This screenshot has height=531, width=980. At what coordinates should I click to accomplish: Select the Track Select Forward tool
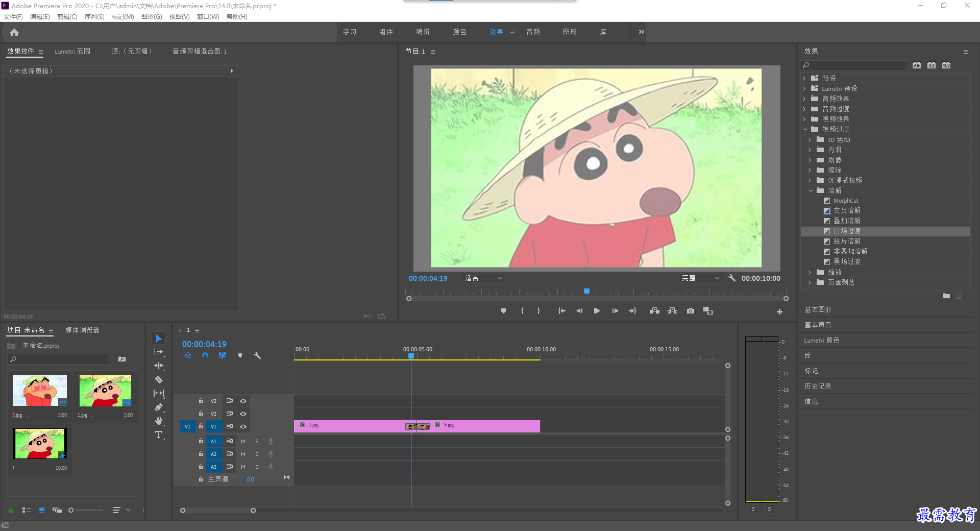click(x=159, y=352)
